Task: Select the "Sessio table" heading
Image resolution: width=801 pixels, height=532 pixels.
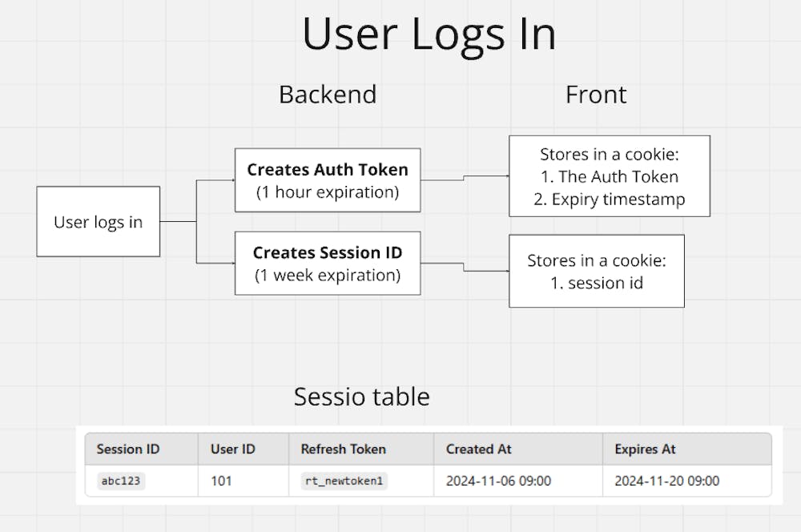Action: click(x=361, y=396)
